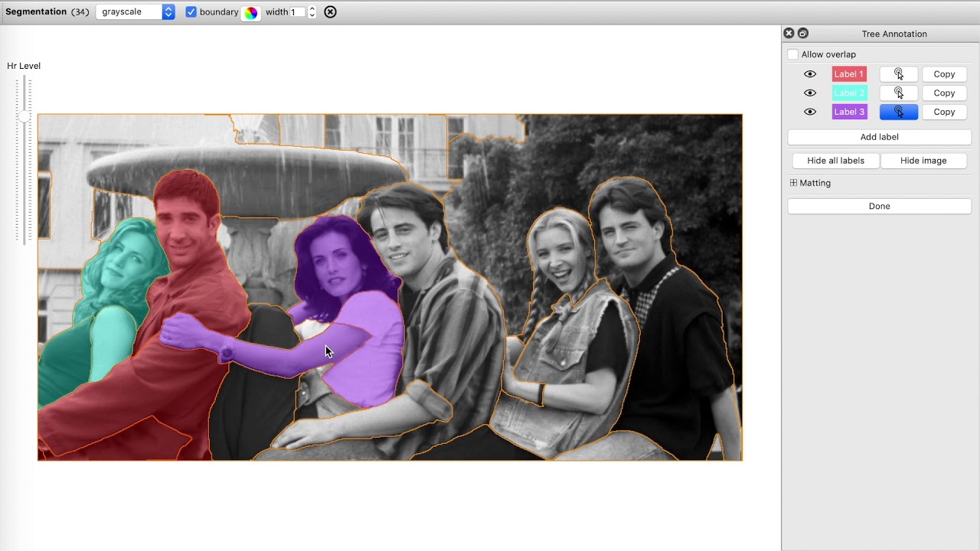
Task: Click the Hr Level slider handle
Action: 24,117
